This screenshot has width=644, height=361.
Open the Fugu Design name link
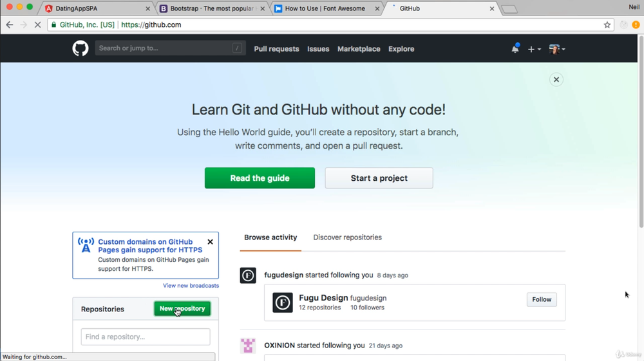(323, 298)
